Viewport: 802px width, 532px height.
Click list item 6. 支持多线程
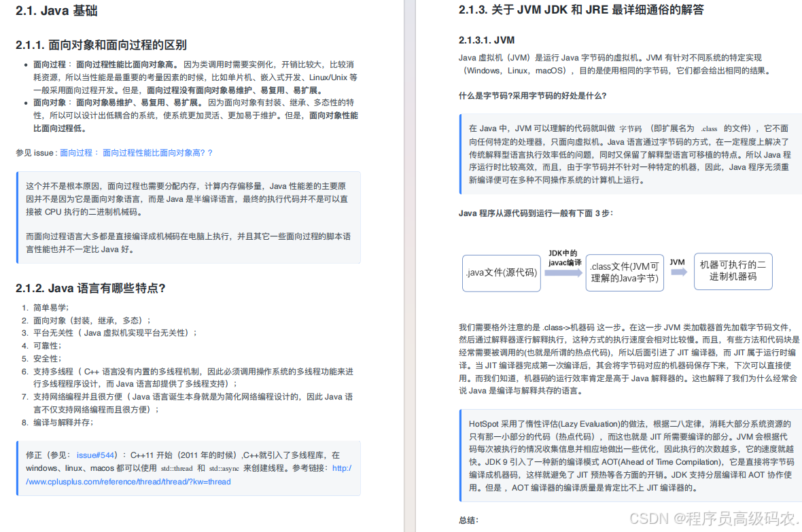tap(187, 378)
